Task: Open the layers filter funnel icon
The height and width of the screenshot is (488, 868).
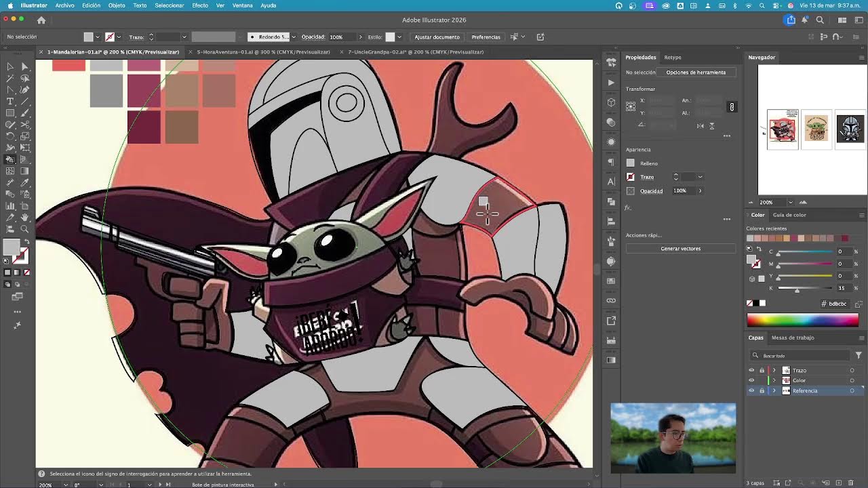Action: (859, 355)
